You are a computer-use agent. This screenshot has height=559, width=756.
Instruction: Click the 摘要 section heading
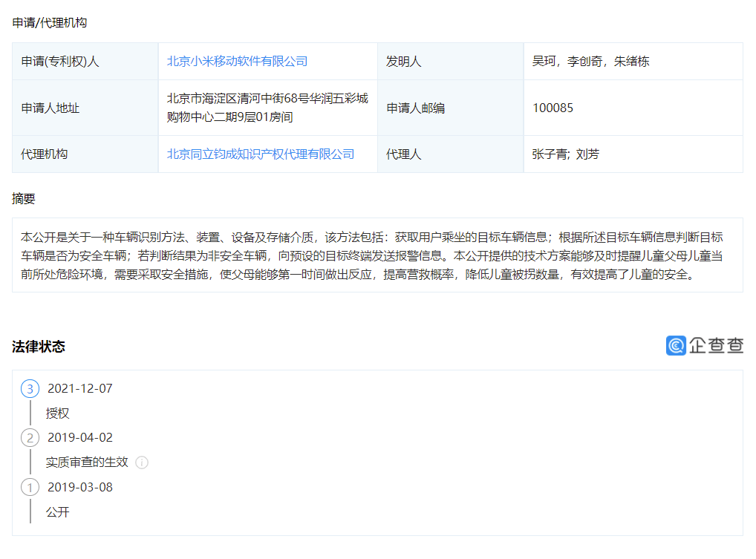coord(24,198)
